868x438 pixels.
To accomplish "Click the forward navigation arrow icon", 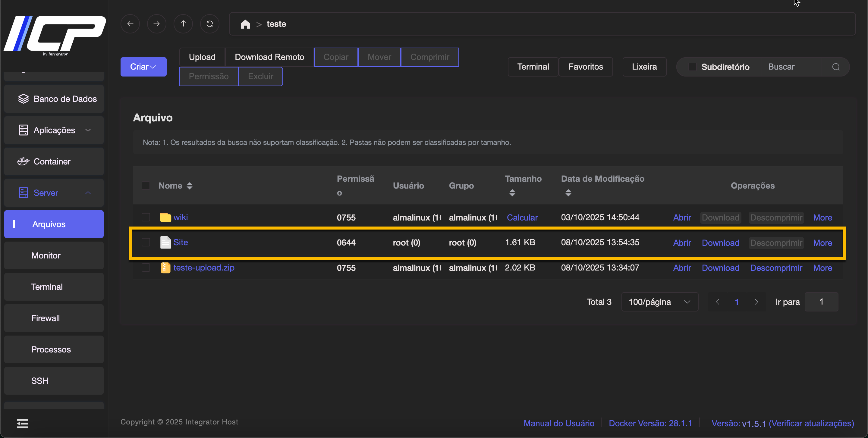I will (x=156, y=24).
